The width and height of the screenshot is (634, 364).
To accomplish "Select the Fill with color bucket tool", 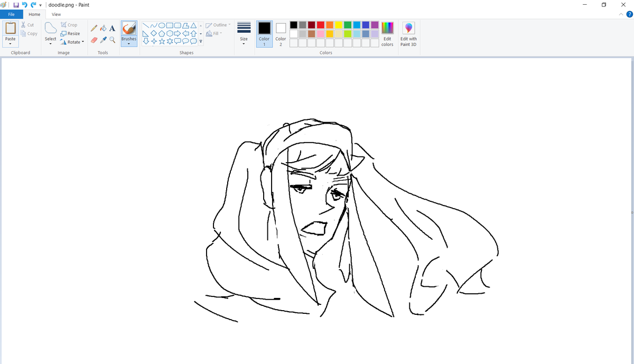I will (103, 28).
